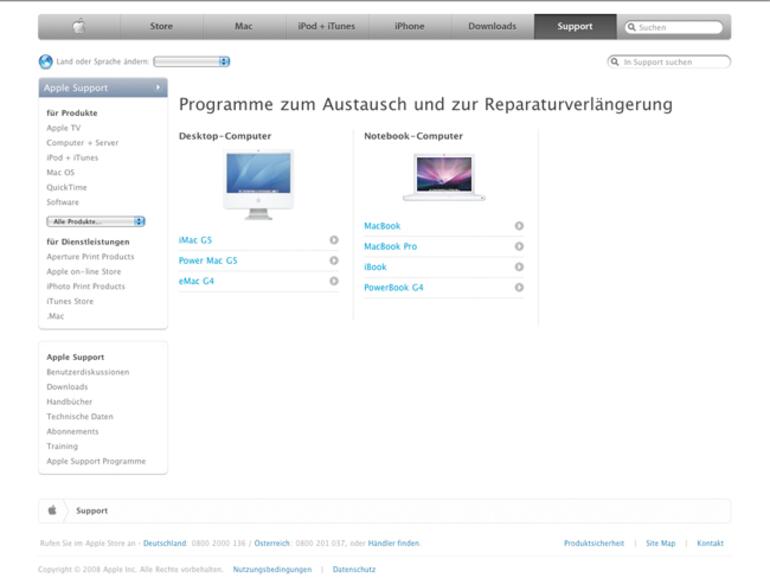Open the Österreich footer link

point(272,543)
